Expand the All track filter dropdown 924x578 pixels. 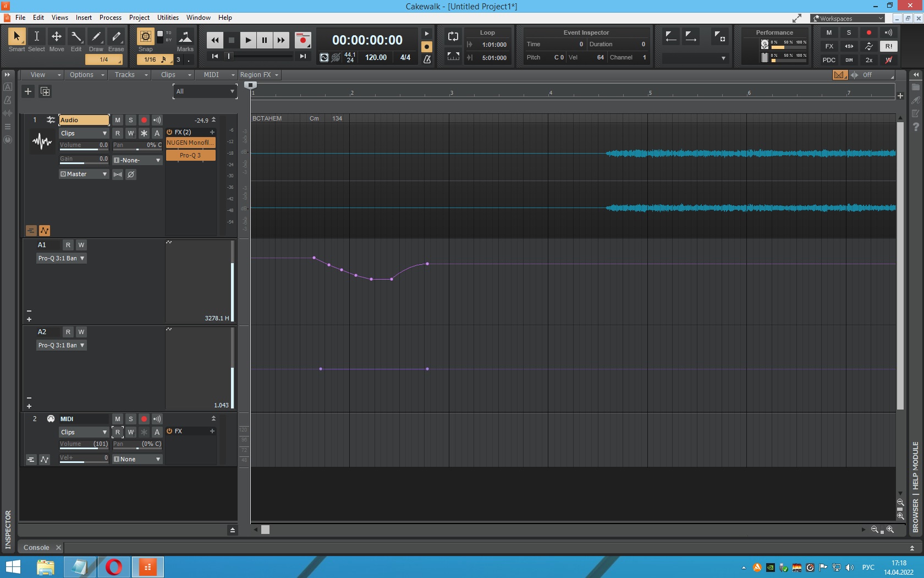click(x=205, y=91)
